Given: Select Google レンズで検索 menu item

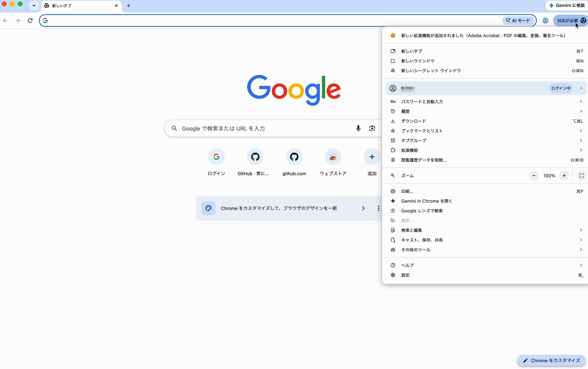Looking at the screenshot, I should click(x=485, y=211).
